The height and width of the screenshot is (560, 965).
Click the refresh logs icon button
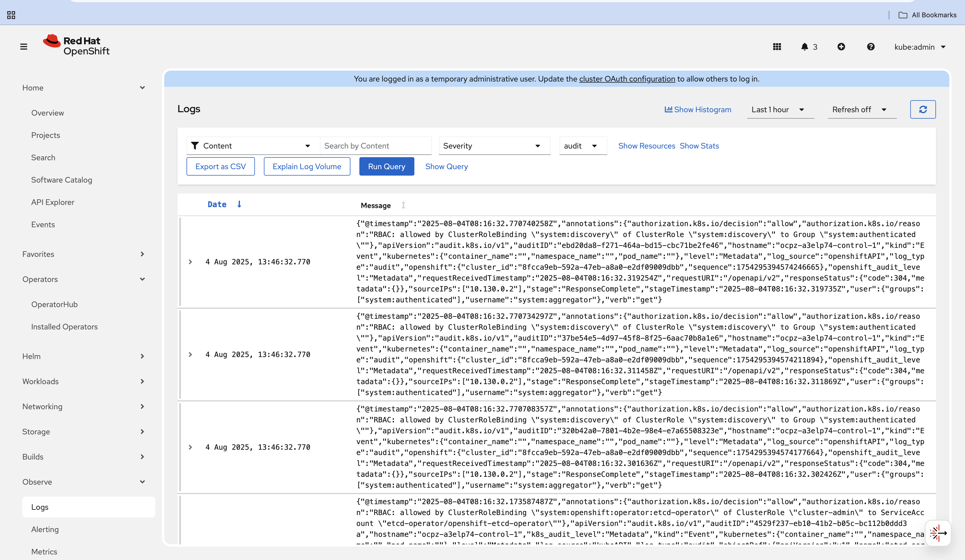[x=923, y=109]
